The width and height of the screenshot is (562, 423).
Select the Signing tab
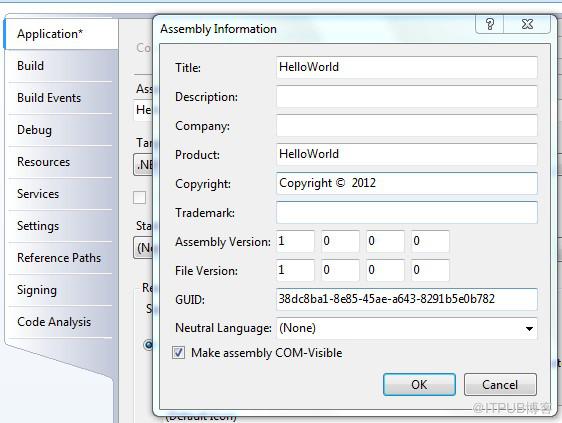61,290
